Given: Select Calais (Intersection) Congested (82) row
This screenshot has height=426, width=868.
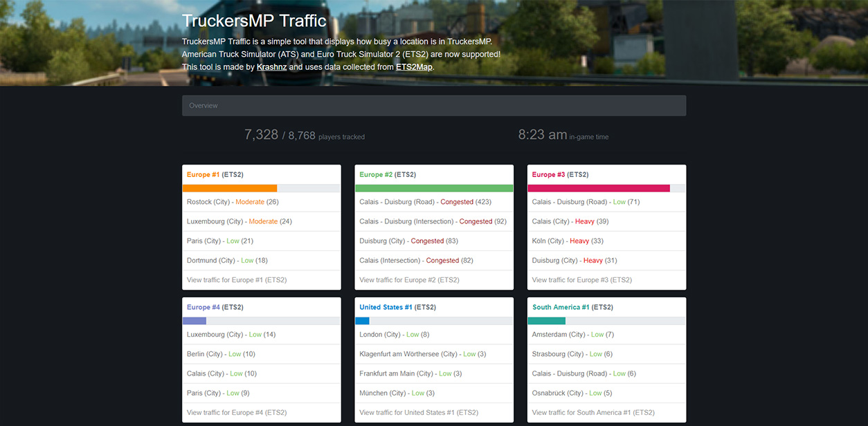Looking at the screenshot, I should [x=434, y=260].
